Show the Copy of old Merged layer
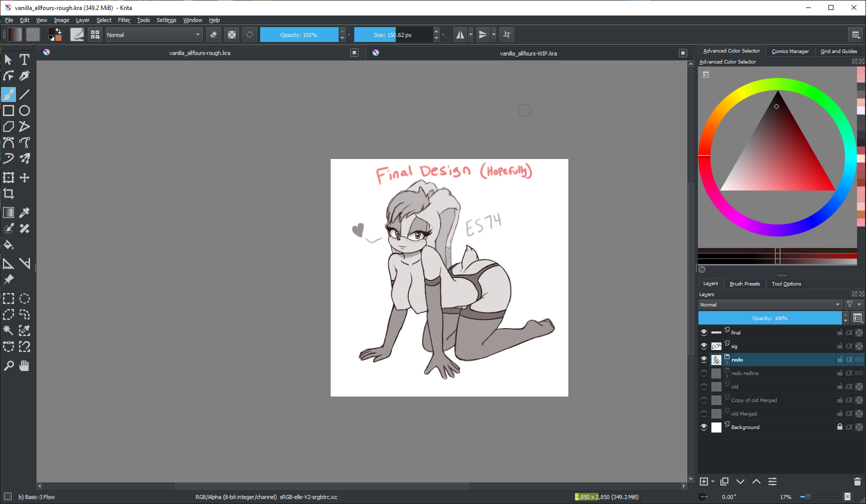The height and width of the screenshot is (504, 866). tap(704, 400)
